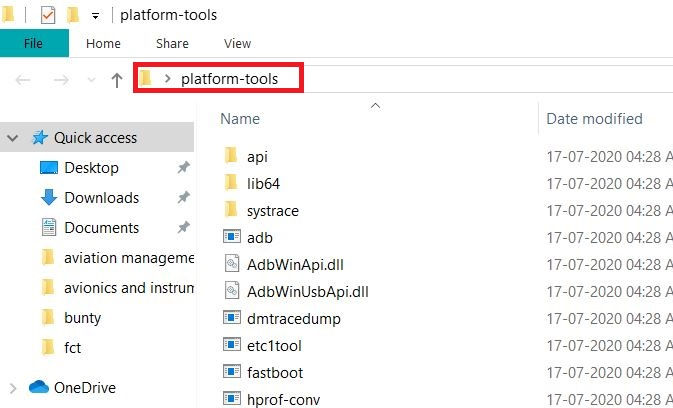Switch to the View ribbon tab
The image size is (673, 408).
pyautogui.click(x=237, y=43)
